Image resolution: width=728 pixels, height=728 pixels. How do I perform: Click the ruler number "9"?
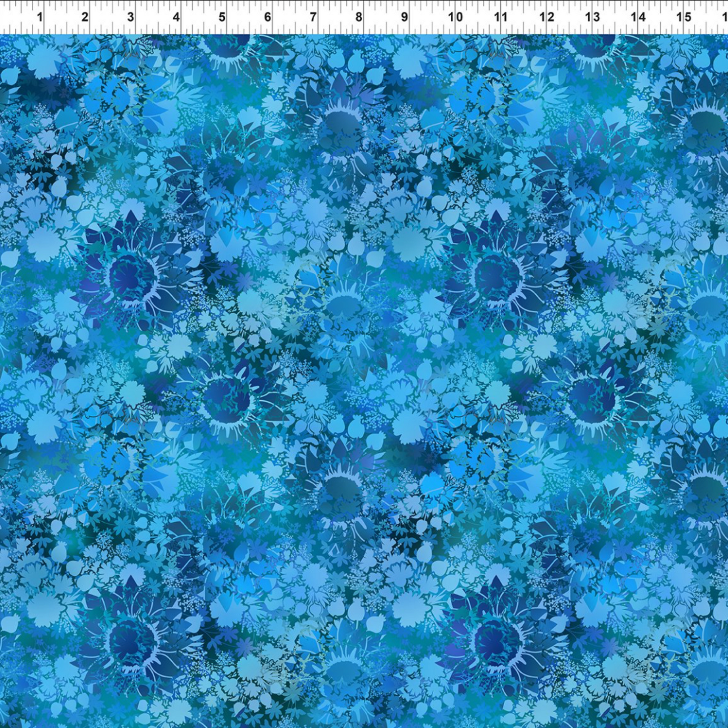404,17
